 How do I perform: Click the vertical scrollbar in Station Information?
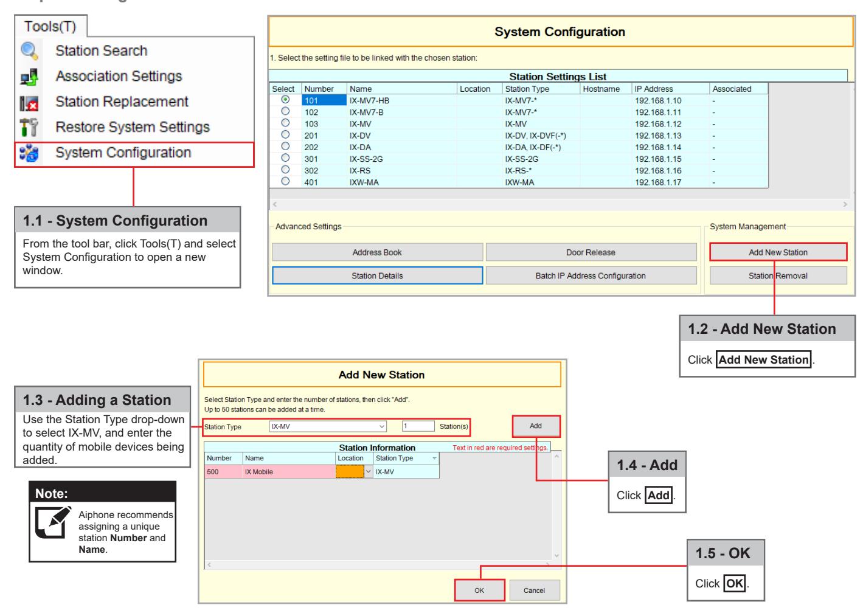click(556, 505)
